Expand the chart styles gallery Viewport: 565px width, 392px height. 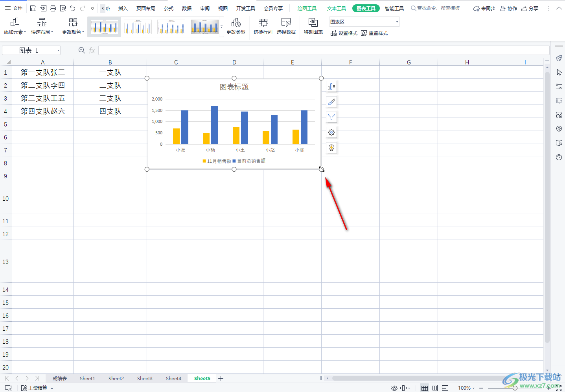click(222, 27)
